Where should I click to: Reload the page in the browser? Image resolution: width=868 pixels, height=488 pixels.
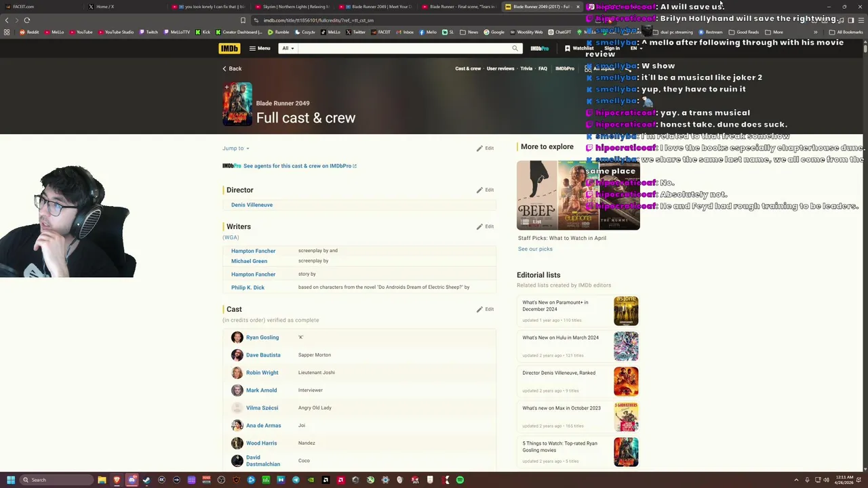click(27, 20)
